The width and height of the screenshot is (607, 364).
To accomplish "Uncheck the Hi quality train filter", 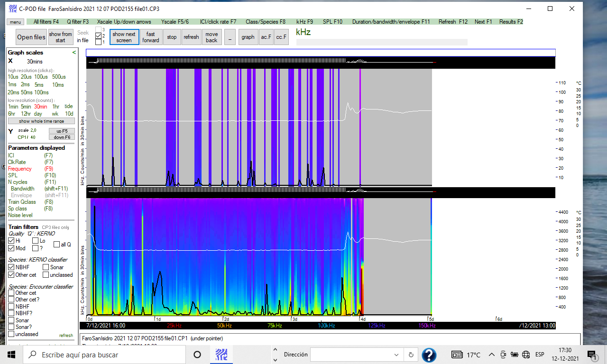I will (11, 241).
